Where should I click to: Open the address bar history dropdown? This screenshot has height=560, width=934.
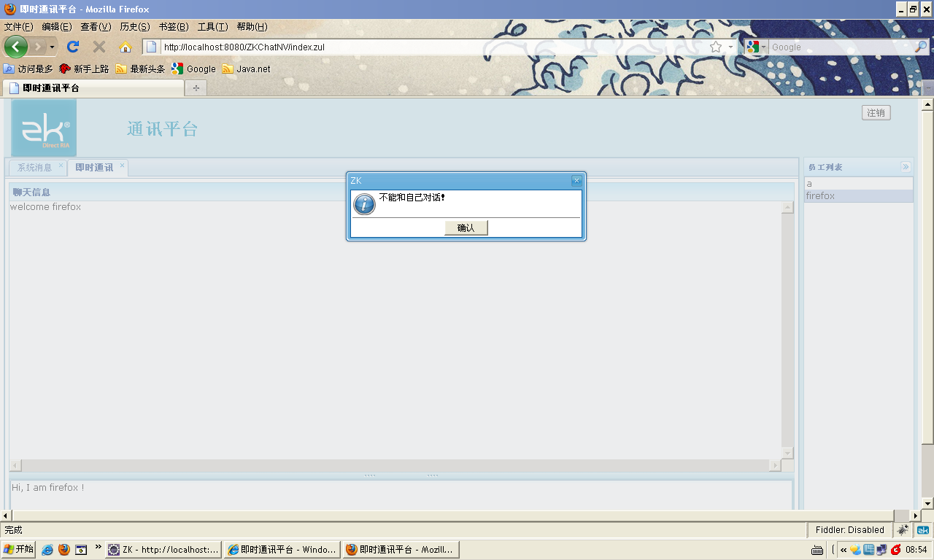pos(730,47)
